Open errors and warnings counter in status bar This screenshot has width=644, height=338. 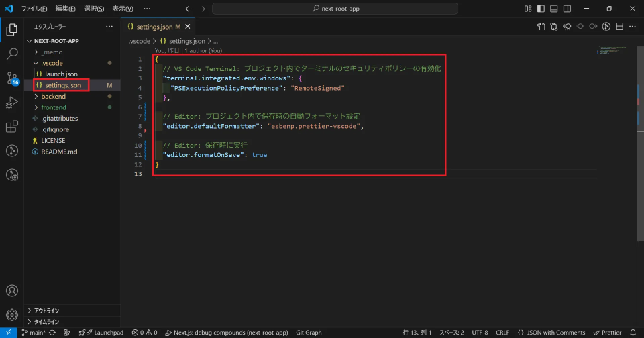[x=145, y=333]
